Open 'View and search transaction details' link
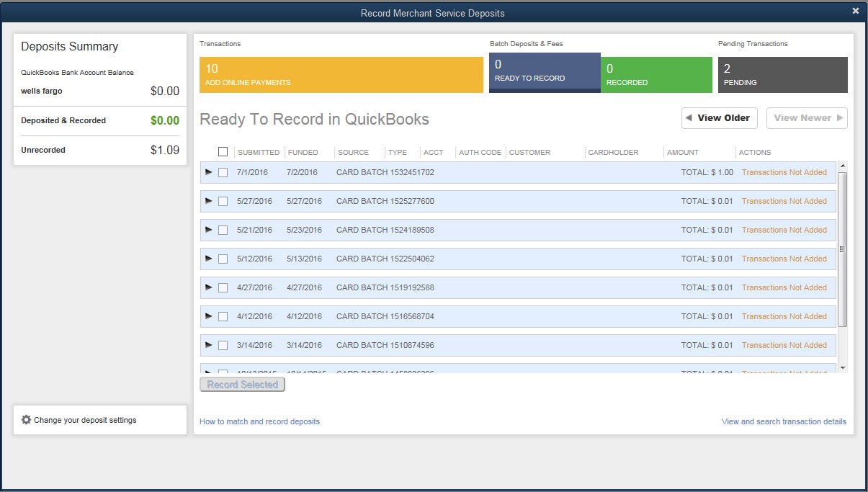 tap(784, 421)
